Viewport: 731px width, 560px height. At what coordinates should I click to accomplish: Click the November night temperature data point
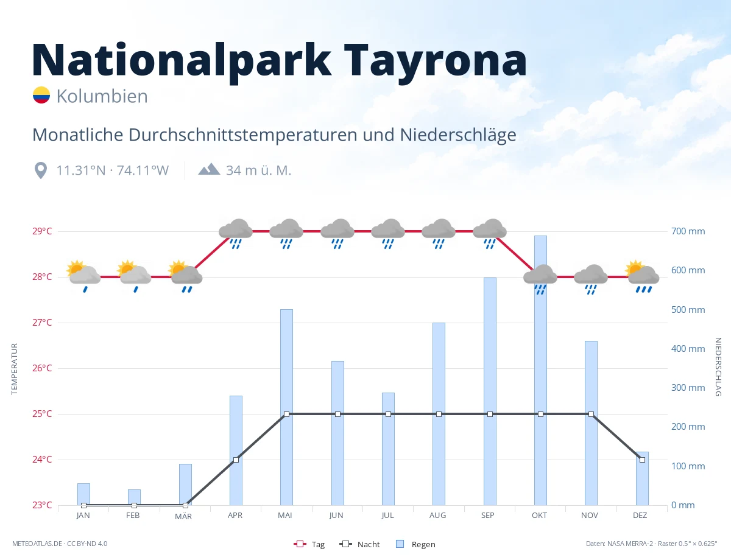pos(591,414)
